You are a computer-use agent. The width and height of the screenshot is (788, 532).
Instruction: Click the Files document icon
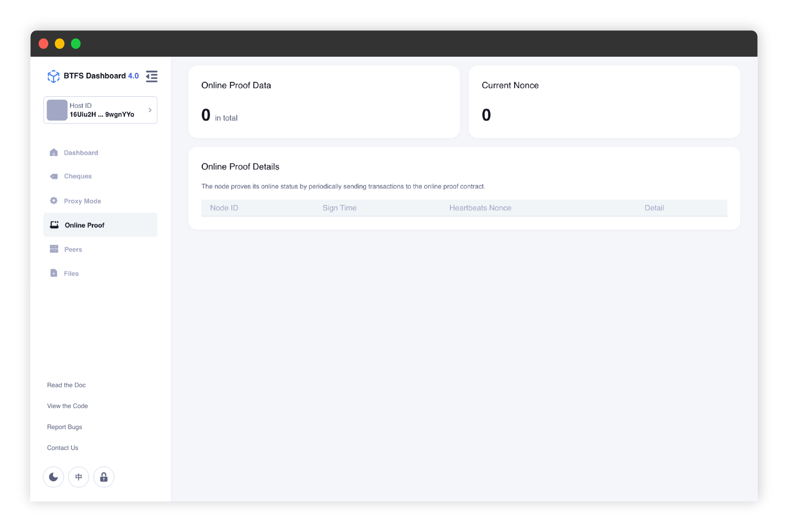pos(54,273)
